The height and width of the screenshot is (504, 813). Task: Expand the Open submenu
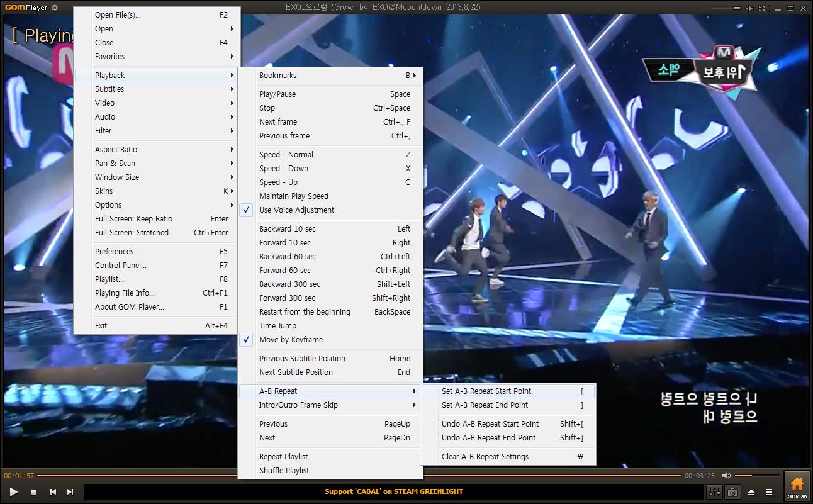pos(157,29)
